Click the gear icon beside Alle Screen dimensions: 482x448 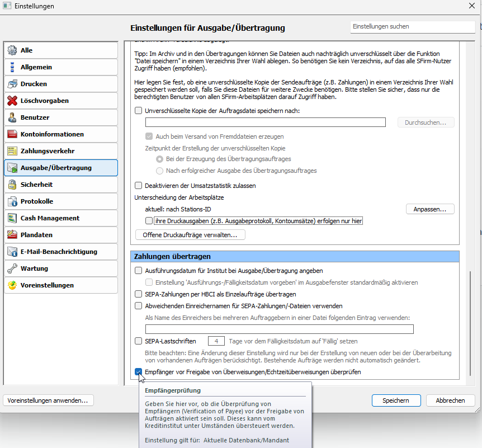coord(12,50)
